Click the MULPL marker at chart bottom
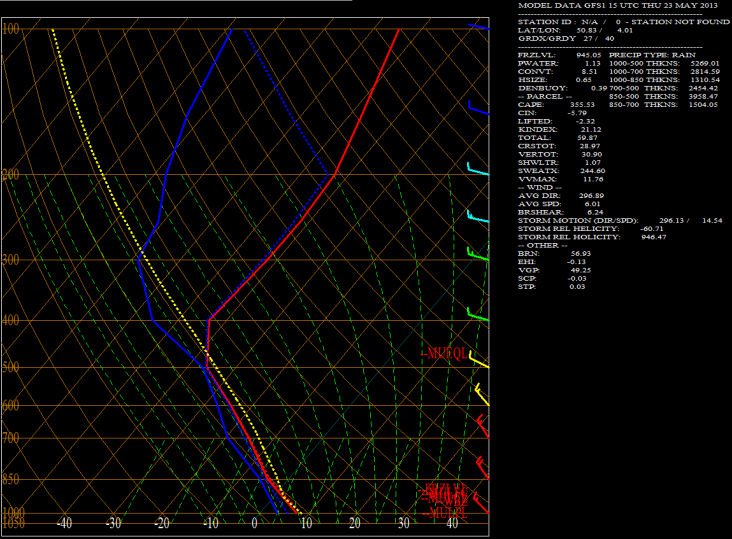Screen dimensions: 732x539 [445, 514]
